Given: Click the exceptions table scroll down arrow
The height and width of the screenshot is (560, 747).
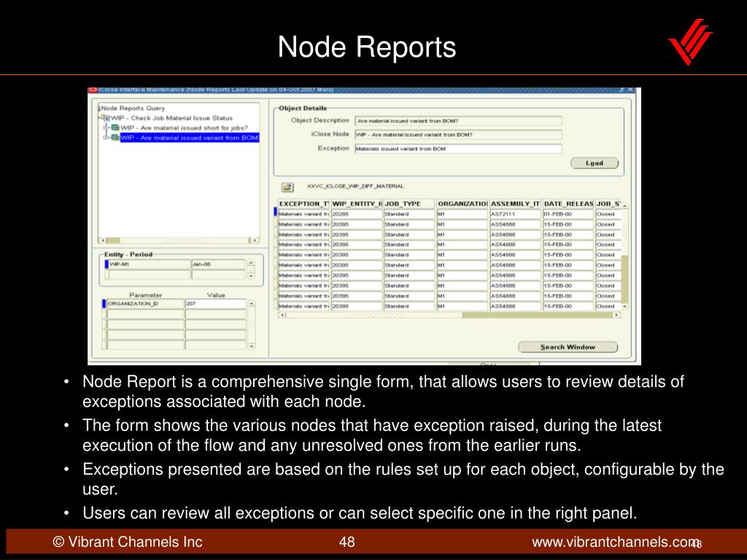Looking at the screenshot, I should click(624, 307).
